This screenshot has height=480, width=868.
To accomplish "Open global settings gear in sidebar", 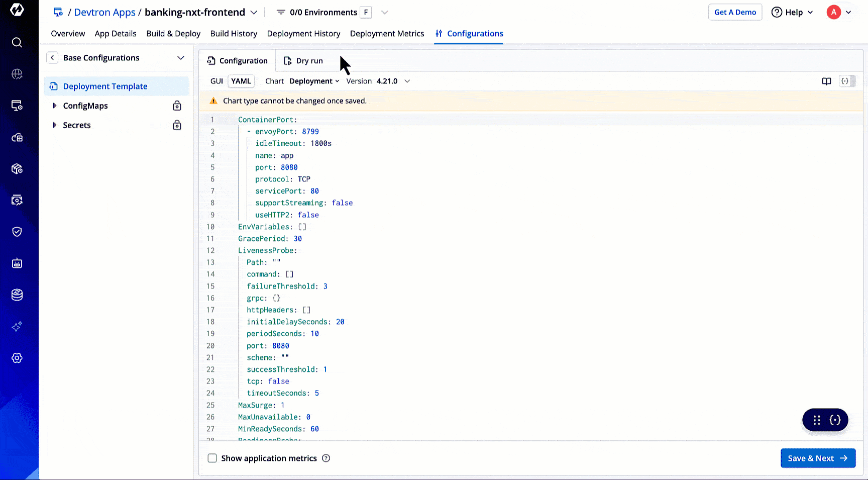I will pos(17,358).
